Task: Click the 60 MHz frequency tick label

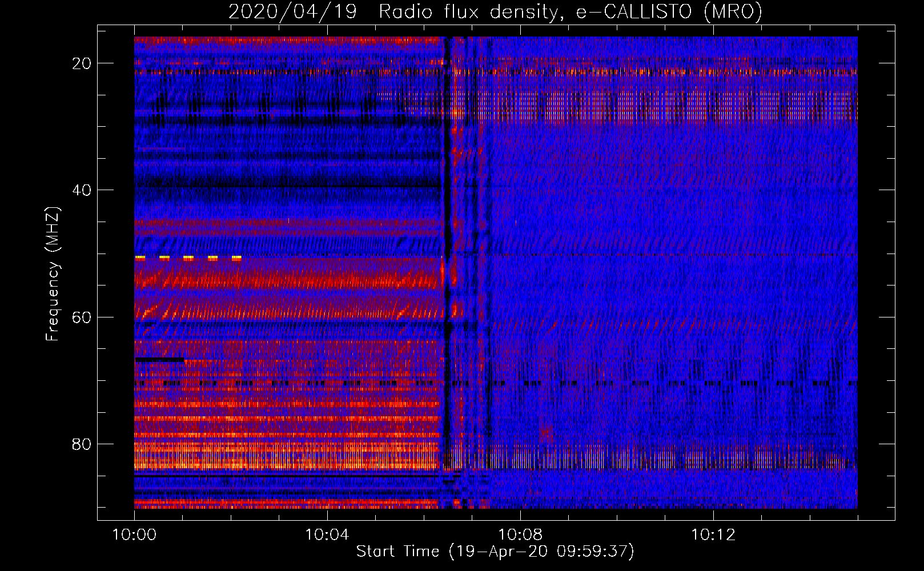Action: pyautogui.click(x=82, y=317)
